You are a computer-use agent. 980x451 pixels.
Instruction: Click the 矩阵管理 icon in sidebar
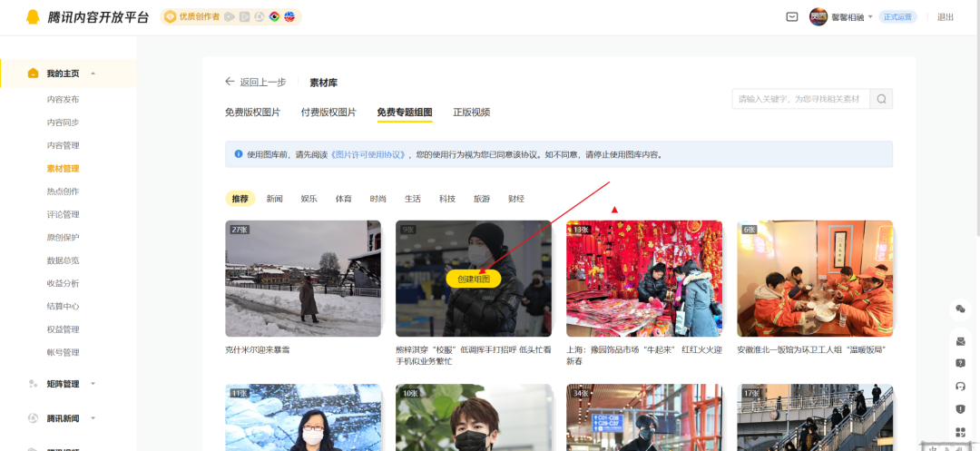34,384
